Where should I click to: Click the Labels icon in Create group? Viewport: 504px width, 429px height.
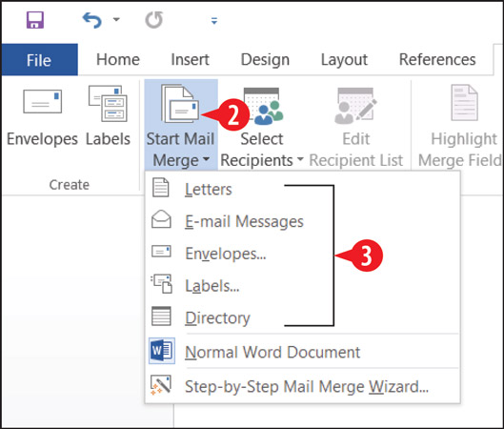(108, 103)
